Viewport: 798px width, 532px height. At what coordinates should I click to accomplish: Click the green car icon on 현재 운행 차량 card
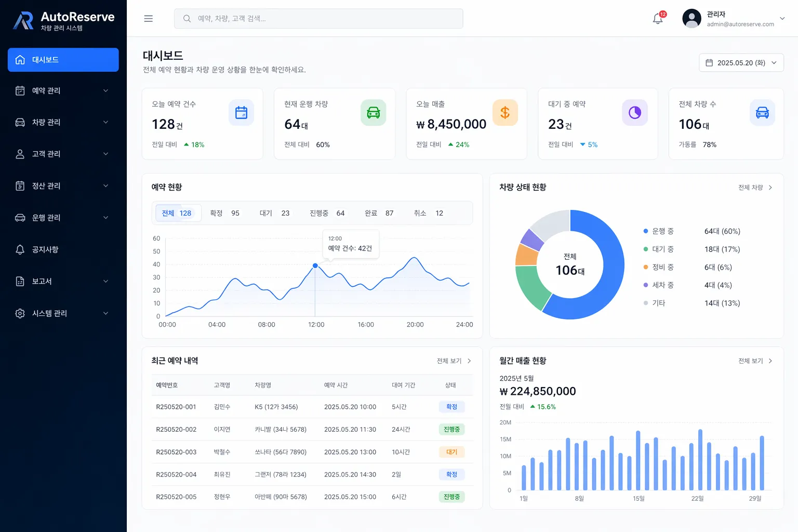[x=374, y=112]
